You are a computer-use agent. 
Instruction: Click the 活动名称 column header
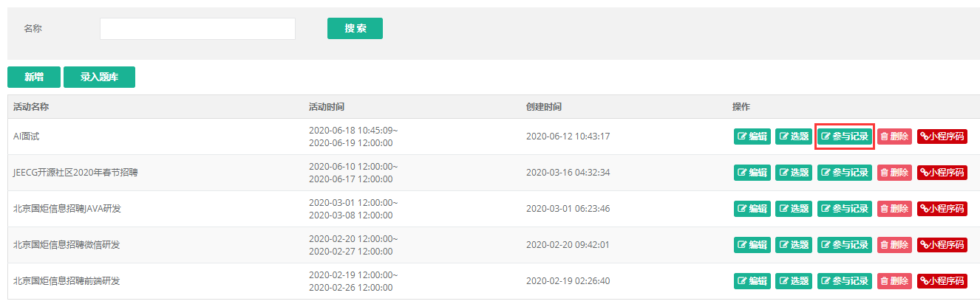click(x=31, y=107)
